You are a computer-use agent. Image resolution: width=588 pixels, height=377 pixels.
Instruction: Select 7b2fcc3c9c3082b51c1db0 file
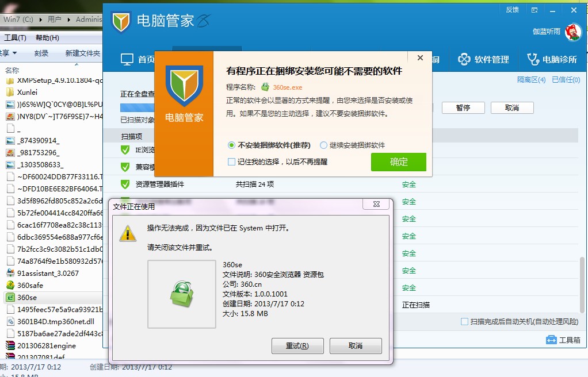pyautogui.click(x=55, y=249)
